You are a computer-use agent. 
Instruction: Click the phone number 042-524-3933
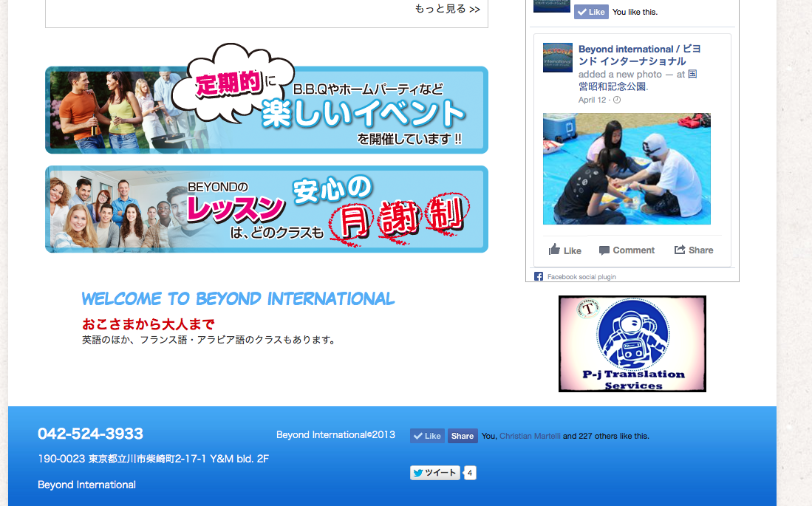(91, 434)
